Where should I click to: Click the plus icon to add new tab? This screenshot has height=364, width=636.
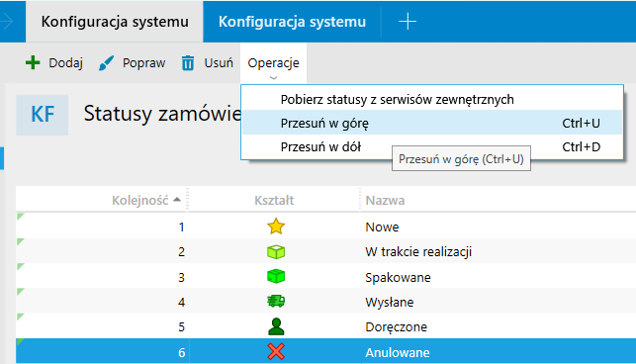tap(408, 21)
